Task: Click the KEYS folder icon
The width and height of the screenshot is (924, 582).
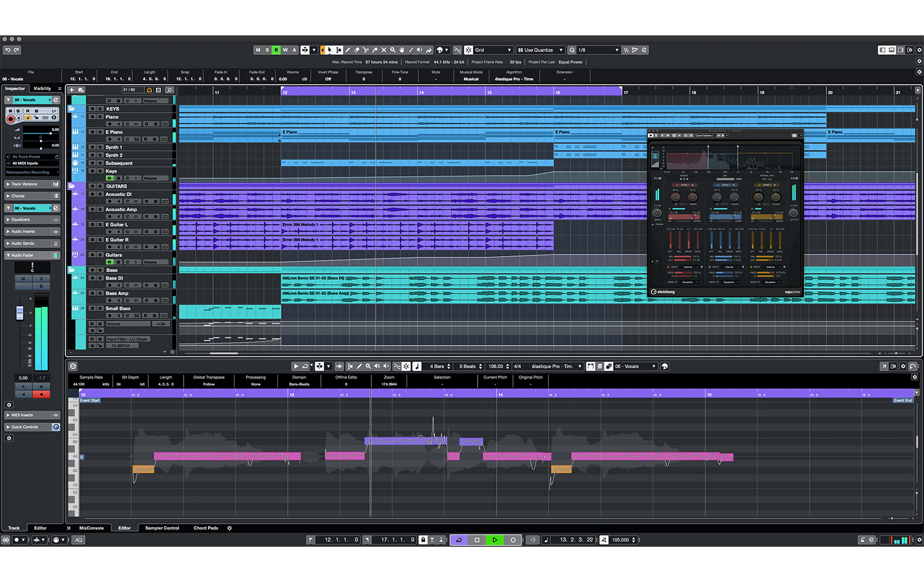Action: 72,109
